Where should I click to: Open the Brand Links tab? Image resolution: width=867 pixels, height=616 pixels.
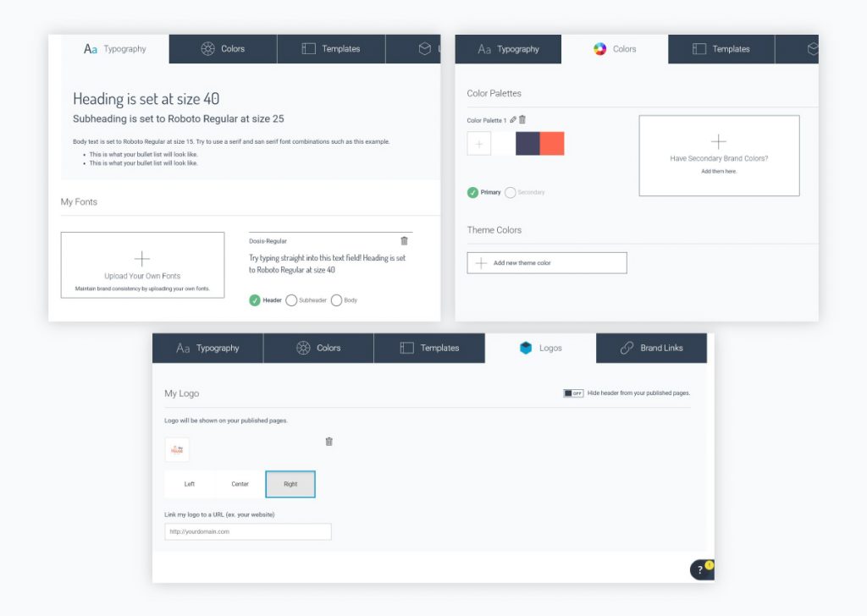(651, 348)
